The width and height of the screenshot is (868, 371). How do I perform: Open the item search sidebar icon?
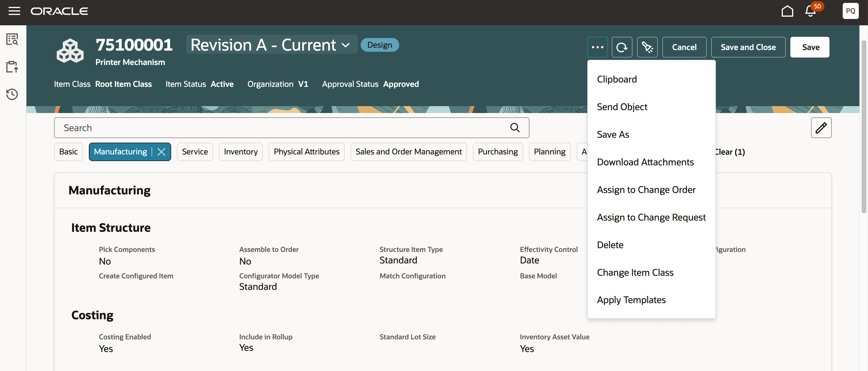(12, 39)
